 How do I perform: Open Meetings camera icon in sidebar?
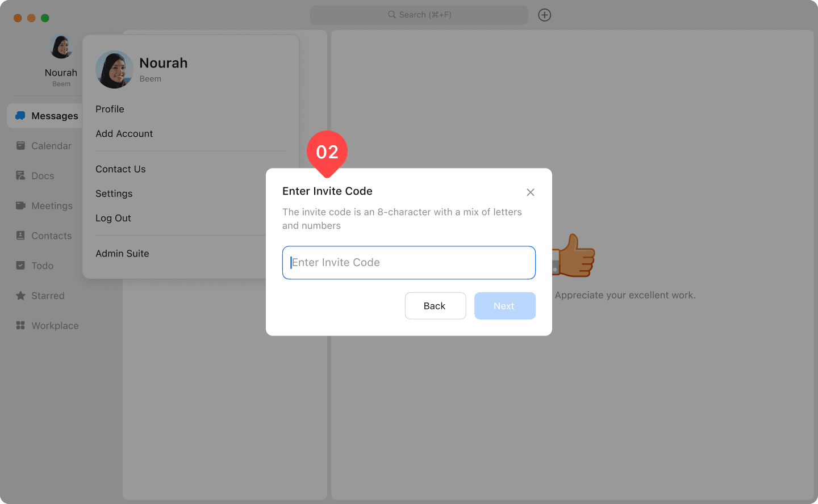(20, 205)
